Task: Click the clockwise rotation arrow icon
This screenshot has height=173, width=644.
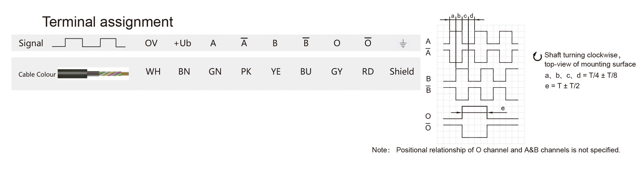Action: (537, 57)
